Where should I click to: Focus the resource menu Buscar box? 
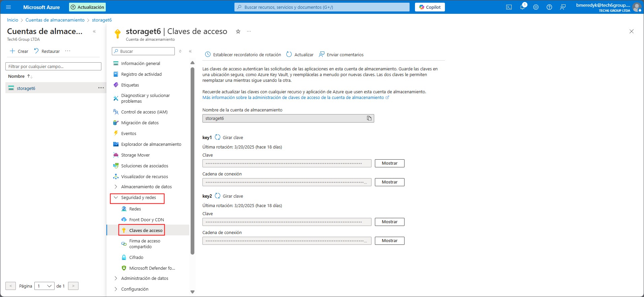(143, 51)
